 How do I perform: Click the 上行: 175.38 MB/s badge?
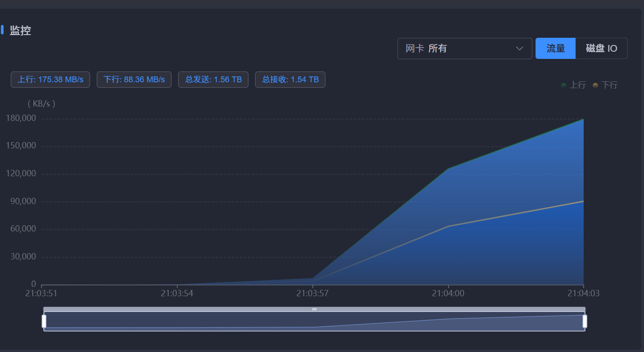coord(50,80)
